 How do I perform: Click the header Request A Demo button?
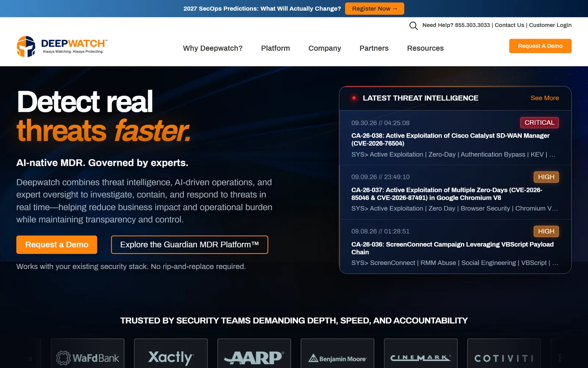[x=540, y=46]
